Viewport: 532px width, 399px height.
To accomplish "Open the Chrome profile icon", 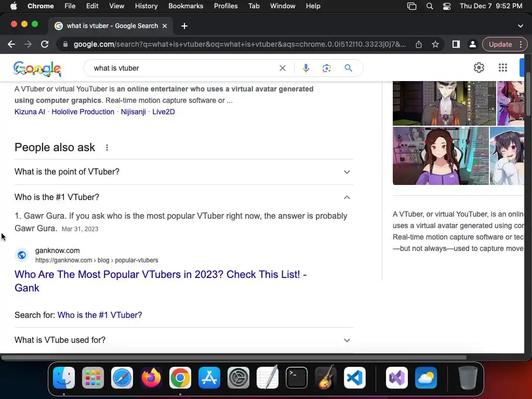I will click(x=472, y=44).
